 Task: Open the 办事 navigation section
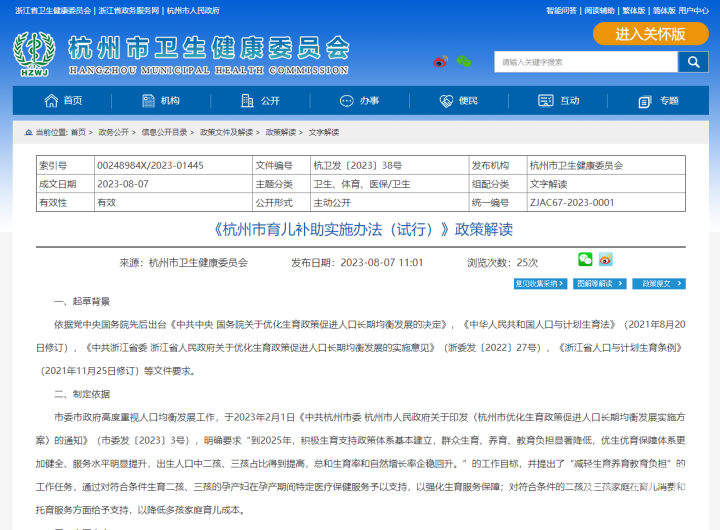click(360, 101)
